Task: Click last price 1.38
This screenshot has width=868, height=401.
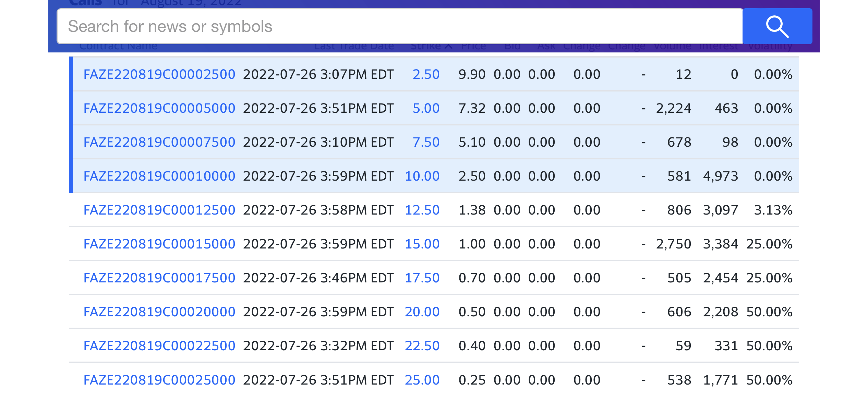Action: 472,210
